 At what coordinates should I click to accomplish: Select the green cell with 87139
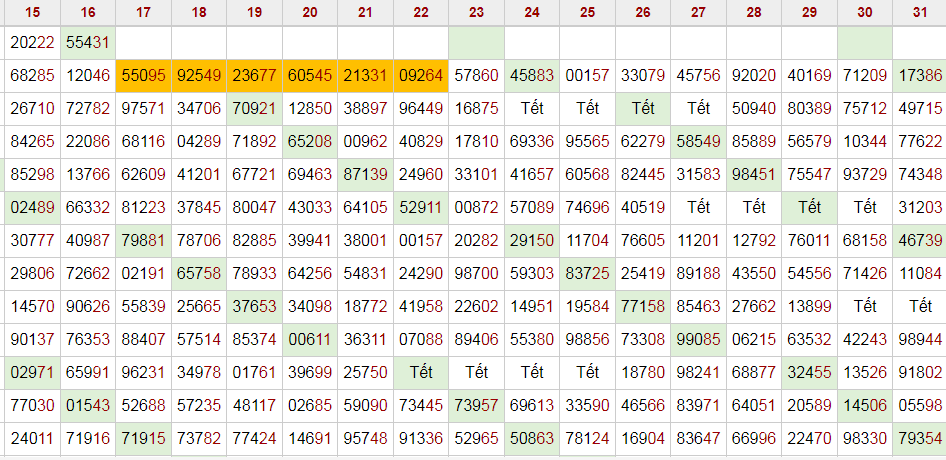pos(365,174)
